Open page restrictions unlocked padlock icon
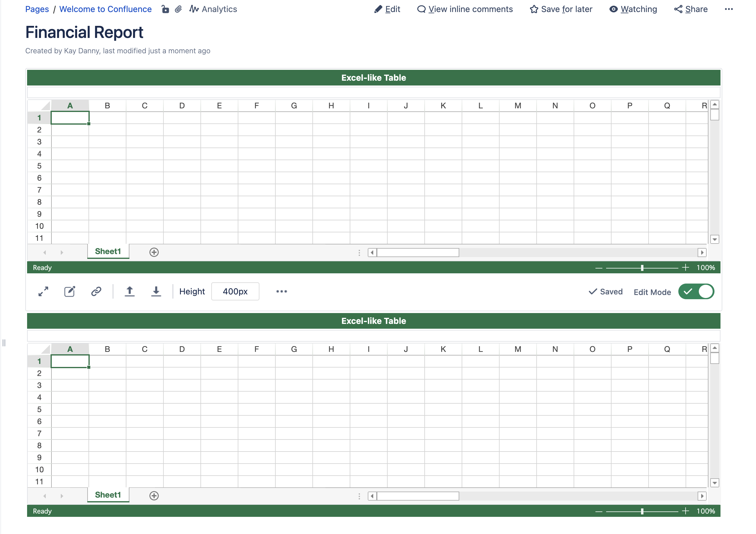 (165, 9)
